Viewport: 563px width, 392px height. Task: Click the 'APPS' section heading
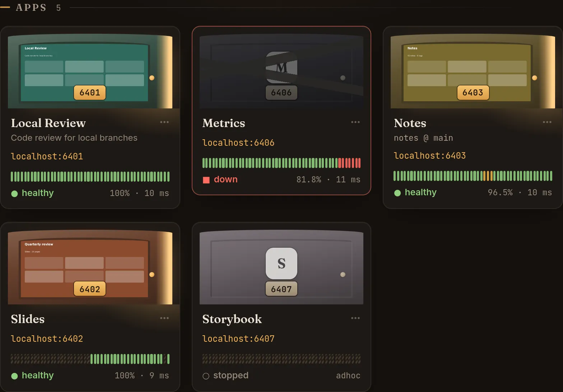coord(31,8)
